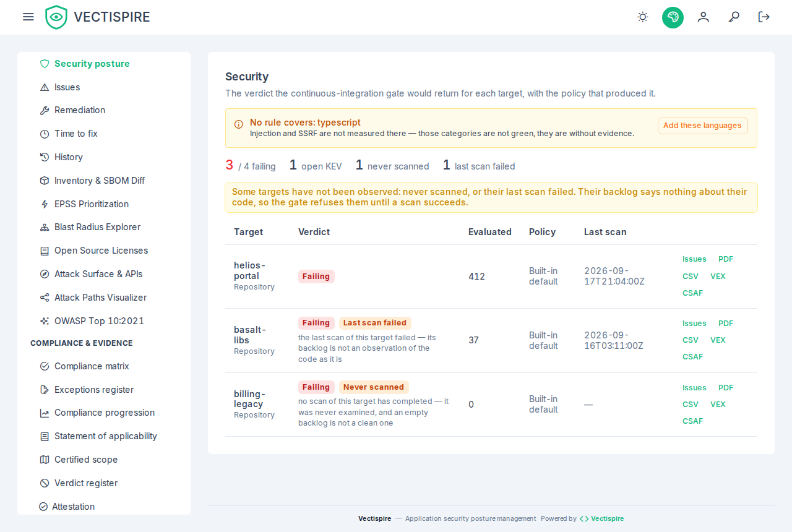Click the Attack Surface compass icon

pos(45,274)
